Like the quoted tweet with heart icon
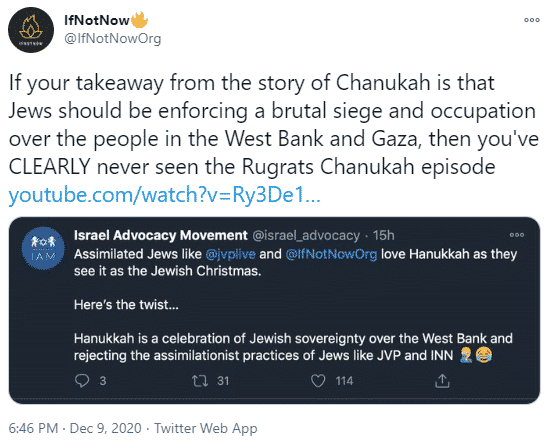The height and width of the screenshot is (448, 550). (x=318, y=381)
